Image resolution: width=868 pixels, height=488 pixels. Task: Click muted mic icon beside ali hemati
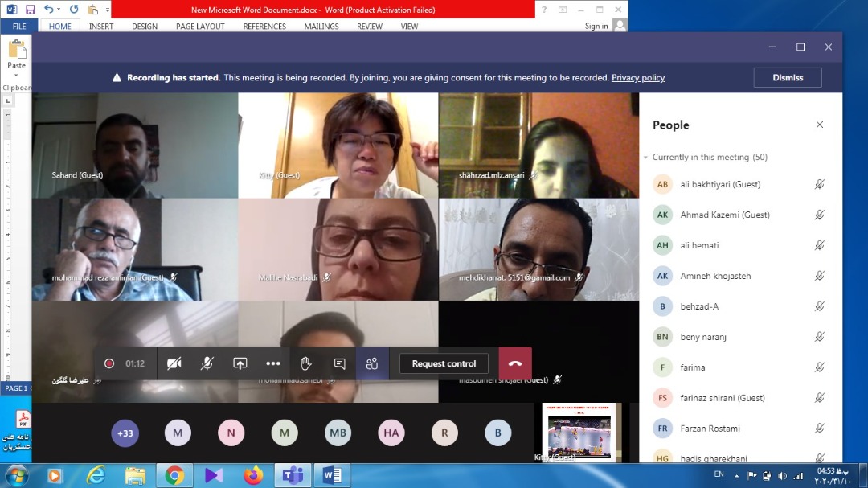pyautogui.click(x=819, y=245)
